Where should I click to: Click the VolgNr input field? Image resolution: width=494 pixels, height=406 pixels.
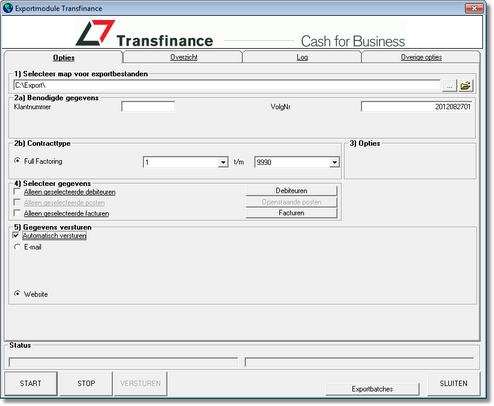click(x=416, y=107)
